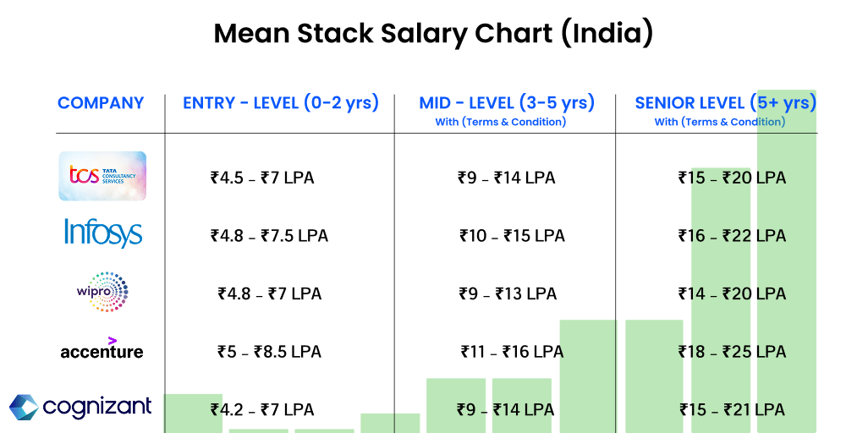Click the Terms & Condition note under SENIOR LEVEL
Screen dimensions: 868x433
[x=720, y=122]
